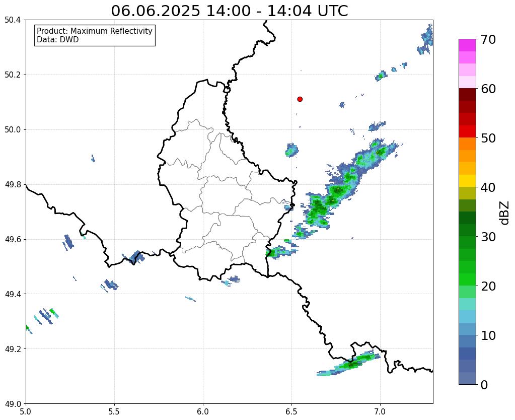
Task: Click the latitude axis label 49.8
Action: pos(13,184)
